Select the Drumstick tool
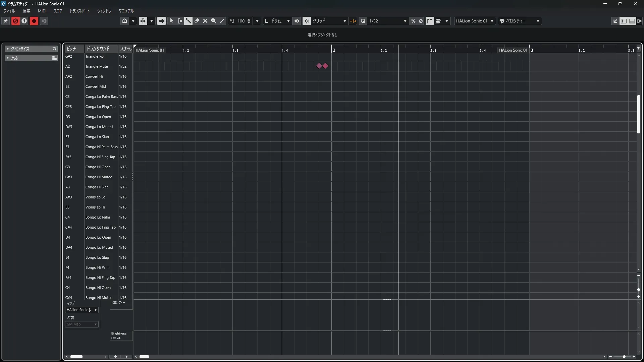 188,21
